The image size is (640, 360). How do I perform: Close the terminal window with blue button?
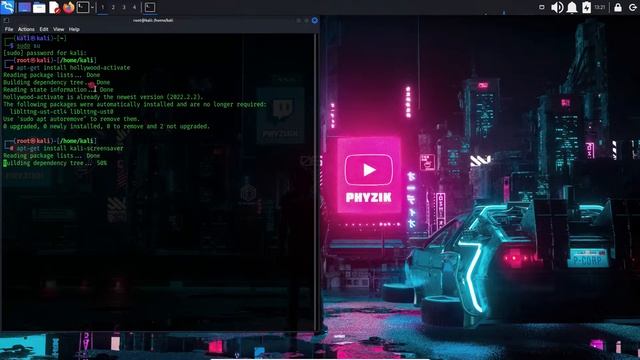click(314, 20)
